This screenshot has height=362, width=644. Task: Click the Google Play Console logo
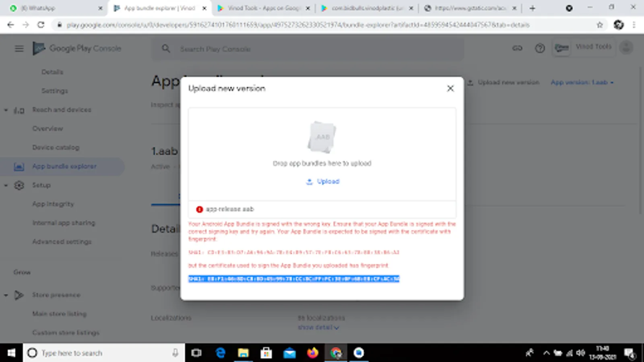click(77, 48)
